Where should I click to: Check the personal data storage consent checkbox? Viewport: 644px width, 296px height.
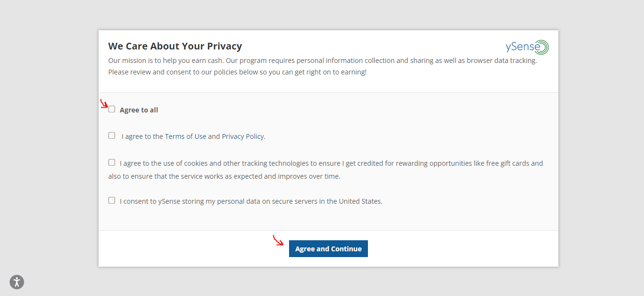pyautogui.click(x=112, y=201)
